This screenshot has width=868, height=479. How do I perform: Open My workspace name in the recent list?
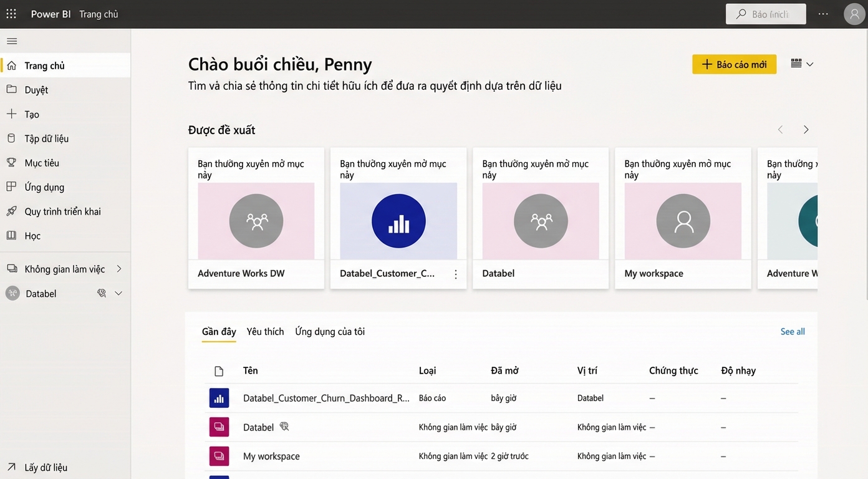[x=271, y=457]
